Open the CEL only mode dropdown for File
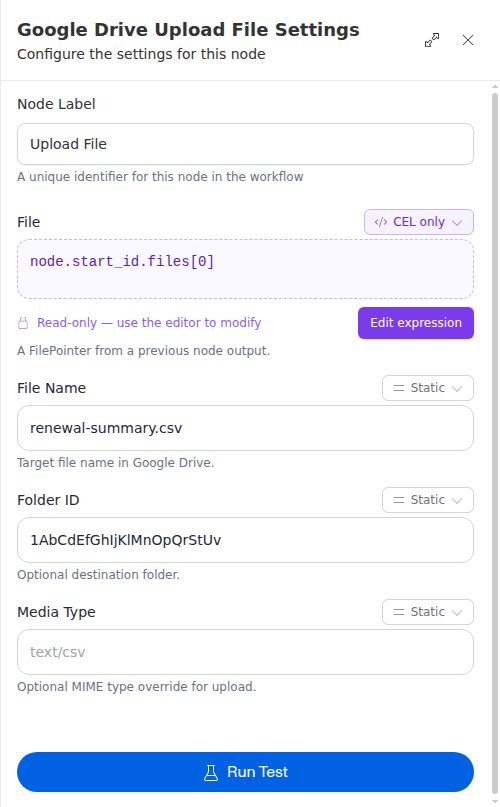The image size is (500, 807). [419, 222]
